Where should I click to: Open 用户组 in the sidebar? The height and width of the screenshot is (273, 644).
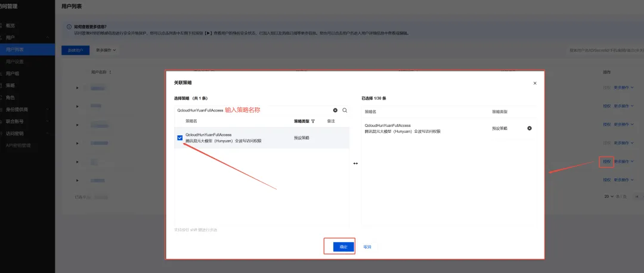pos(13,73)
